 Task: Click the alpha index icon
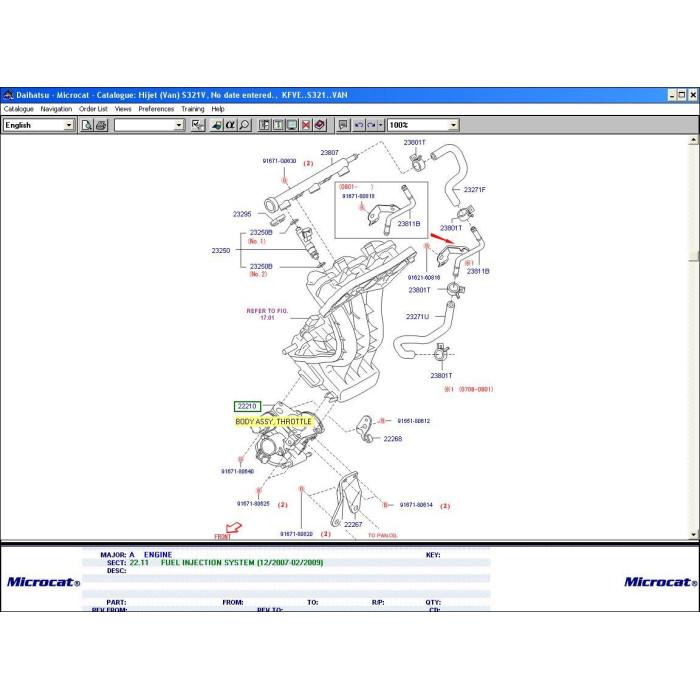pos(230,125)
